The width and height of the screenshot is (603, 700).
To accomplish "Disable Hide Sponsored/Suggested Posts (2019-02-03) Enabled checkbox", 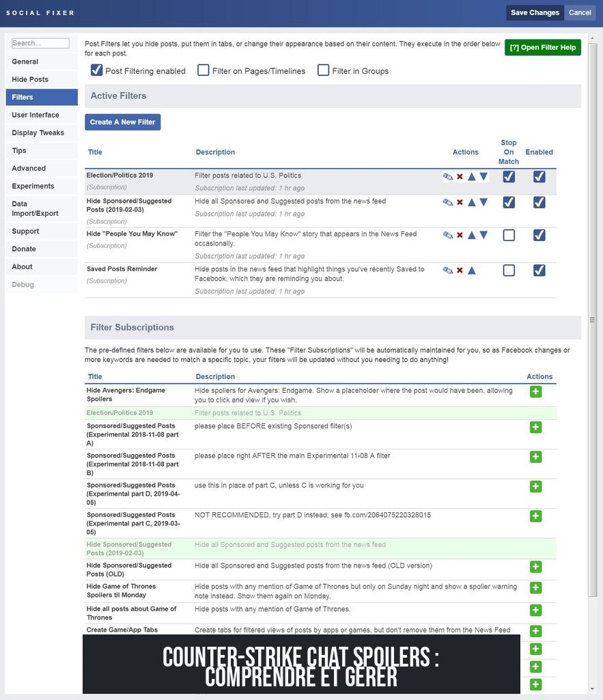I will tap(539, 202).
